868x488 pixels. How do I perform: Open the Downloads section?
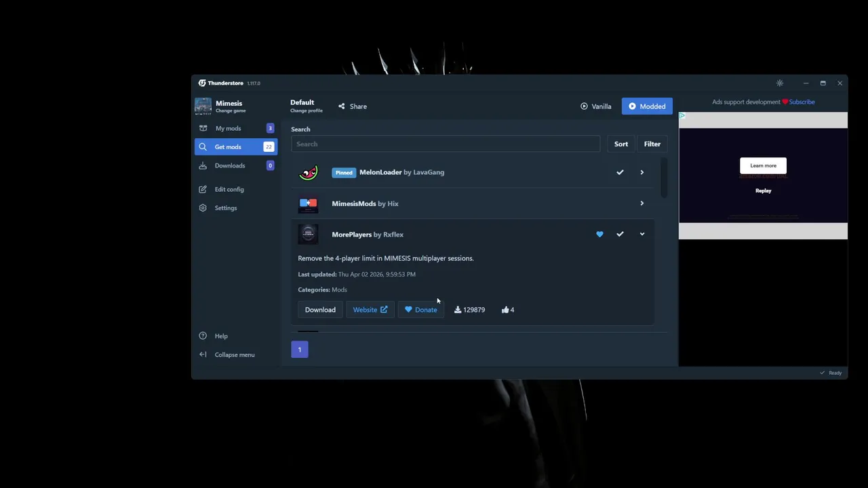click(x=236, y=165)
